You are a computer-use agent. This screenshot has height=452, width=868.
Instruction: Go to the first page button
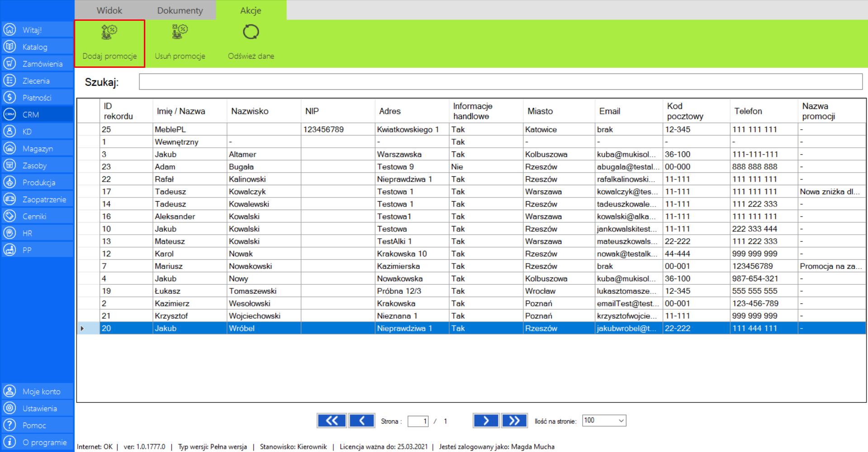[332, 421]
